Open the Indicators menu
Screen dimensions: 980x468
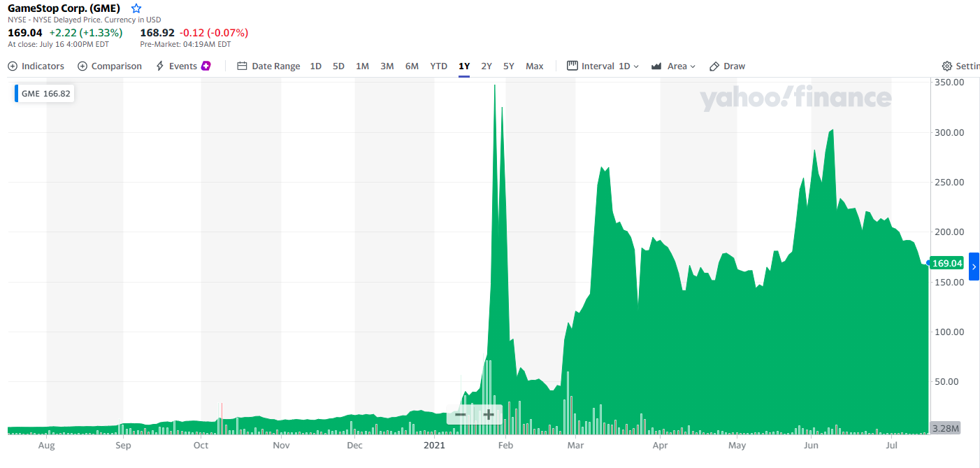coord(36,66)
